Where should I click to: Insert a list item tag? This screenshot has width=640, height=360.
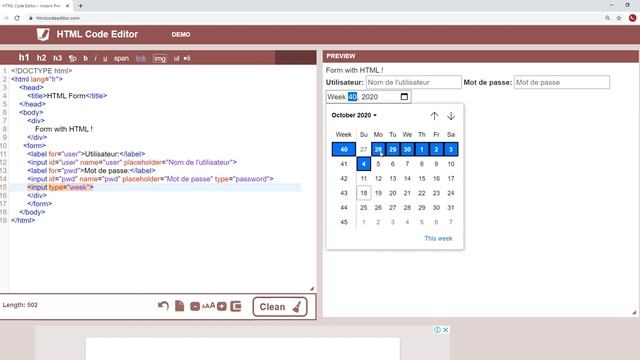[187, 58]
